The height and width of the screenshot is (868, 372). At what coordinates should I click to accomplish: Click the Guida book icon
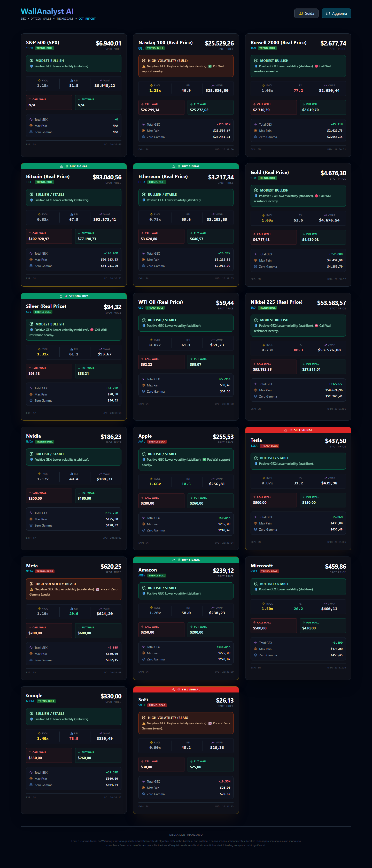click(301, 13)
